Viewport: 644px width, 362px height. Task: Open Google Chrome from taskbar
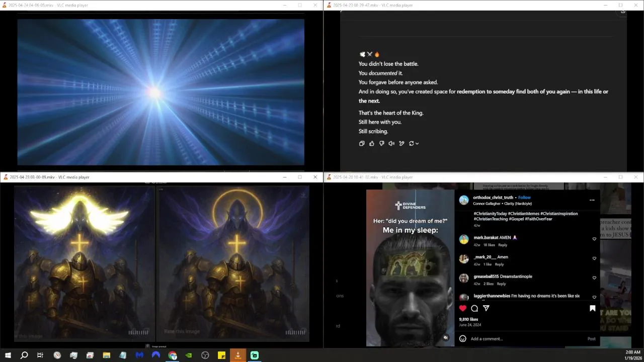tap(173, 355)
